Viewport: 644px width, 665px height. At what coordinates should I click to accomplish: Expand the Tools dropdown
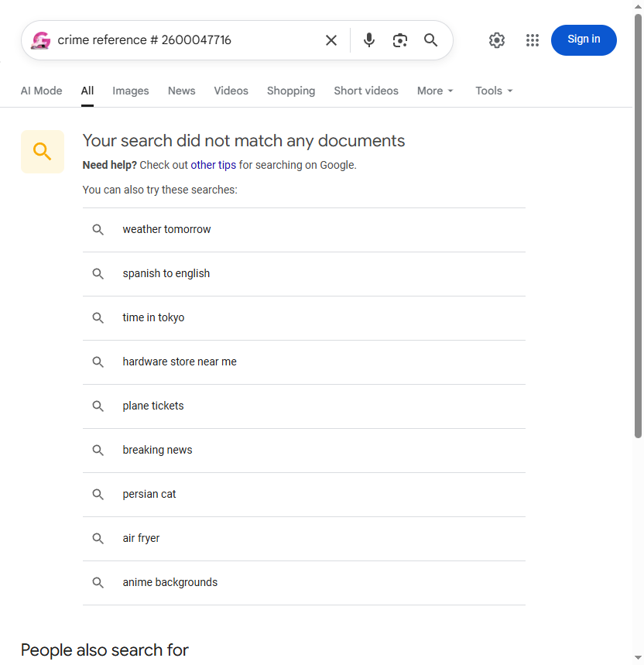[x=495, y=91]
